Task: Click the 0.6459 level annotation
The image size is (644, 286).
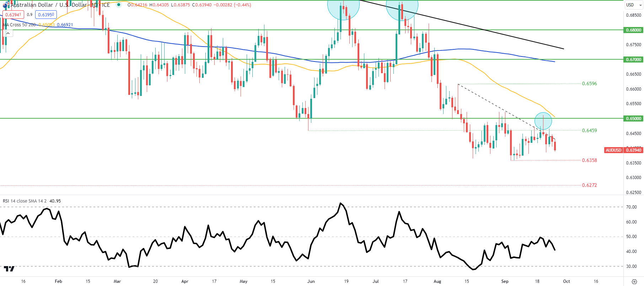Action: (x=590, y=130)
